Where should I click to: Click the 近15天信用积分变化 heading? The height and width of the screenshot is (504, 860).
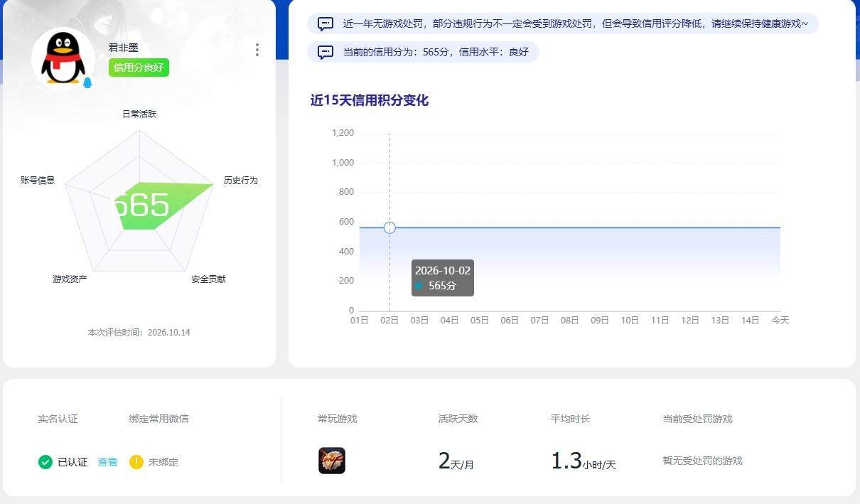[370, 101]
